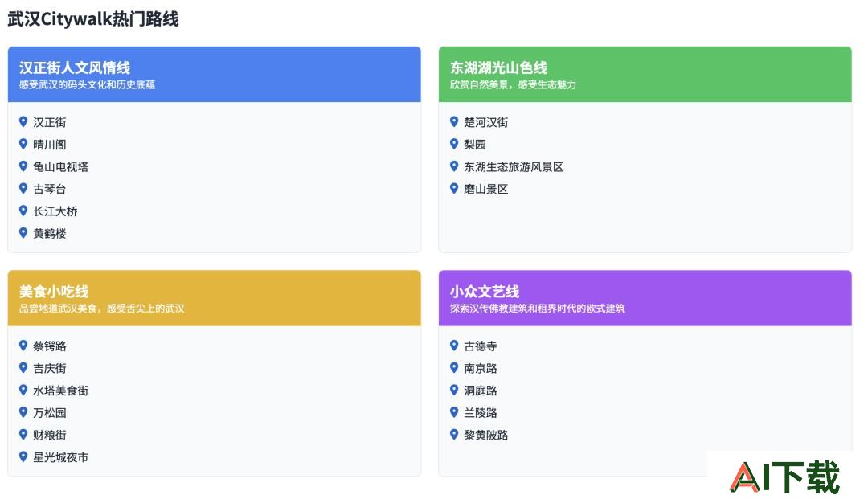This screenshot has width=868, height=499.
Task: Click subtitle 欣赏自然美景，感受生态魅力
Action: (513, 84)
